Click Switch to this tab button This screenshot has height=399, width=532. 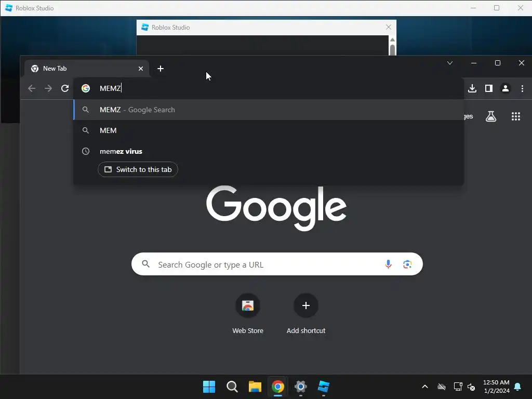tap(138, 169)
